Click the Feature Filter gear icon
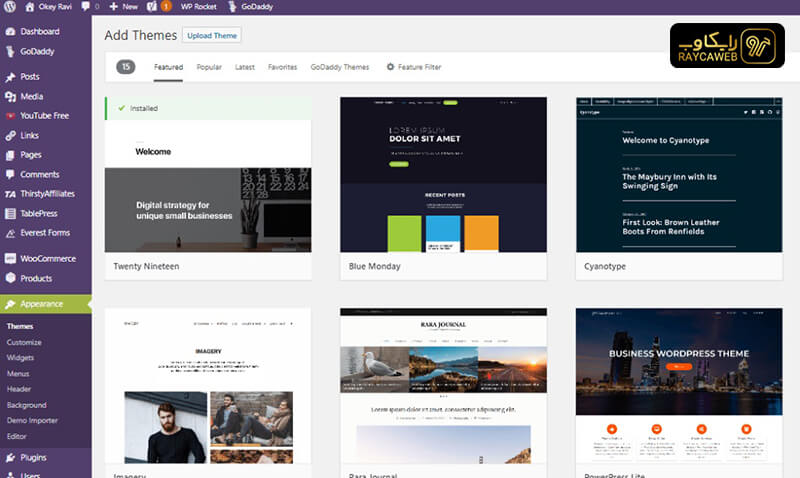 pyautogui.click(x=390, y=67)
